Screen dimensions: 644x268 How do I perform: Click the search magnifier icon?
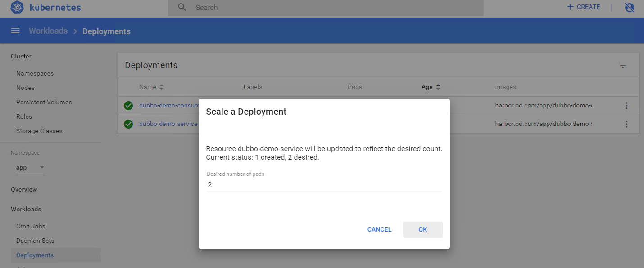click(x=182, y=8)
